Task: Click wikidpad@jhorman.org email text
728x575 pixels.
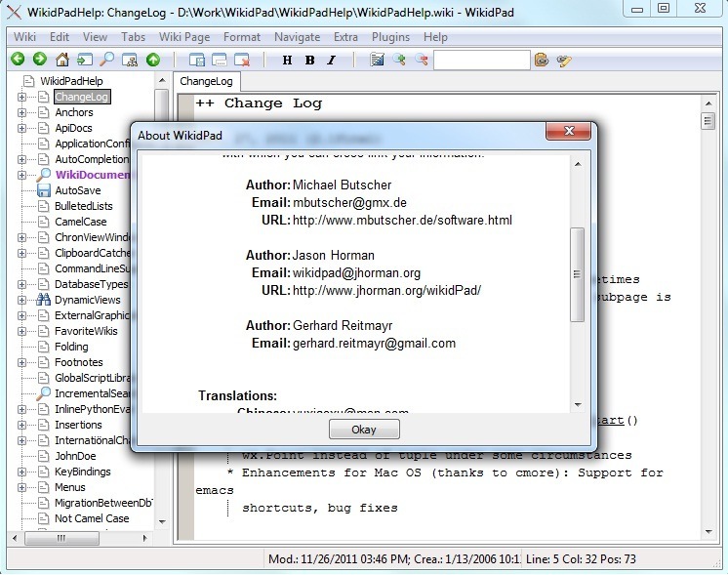Action: click(x=356, y=273)
